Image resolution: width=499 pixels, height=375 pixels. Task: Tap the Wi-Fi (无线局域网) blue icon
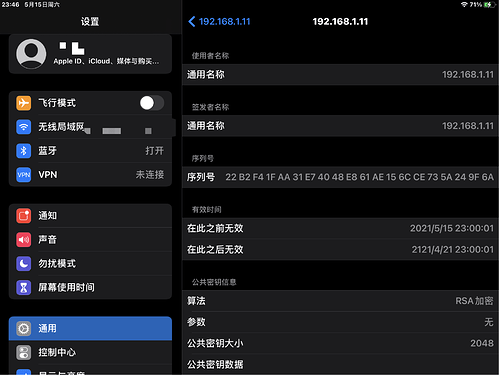[x=24, y=127]
